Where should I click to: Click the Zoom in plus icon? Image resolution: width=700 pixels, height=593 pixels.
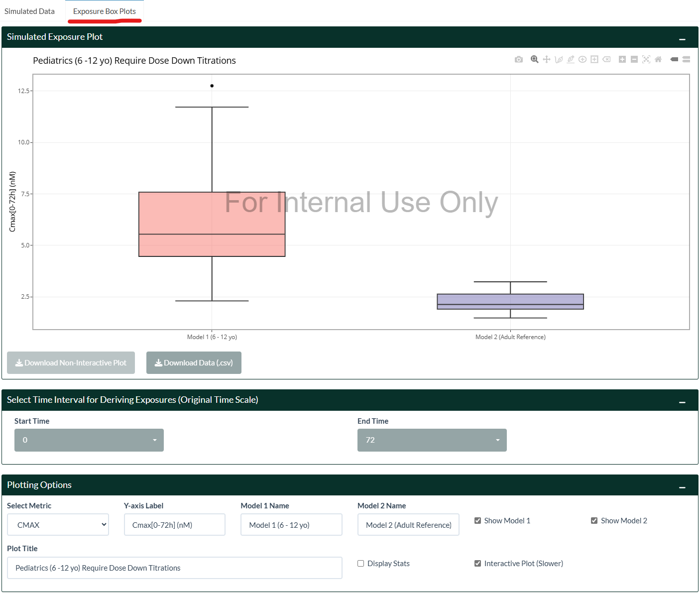(x=622, y=59)
